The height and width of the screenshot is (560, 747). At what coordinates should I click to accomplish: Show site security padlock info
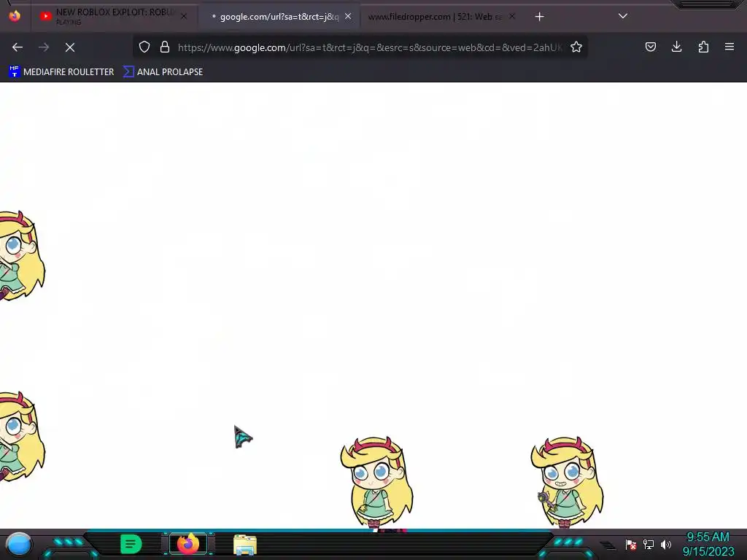tap(165, 47)
